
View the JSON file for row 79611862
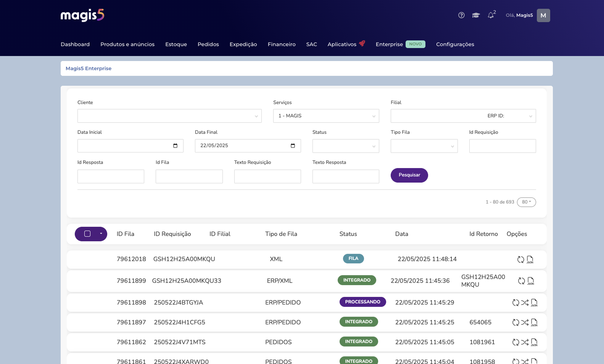534,342
